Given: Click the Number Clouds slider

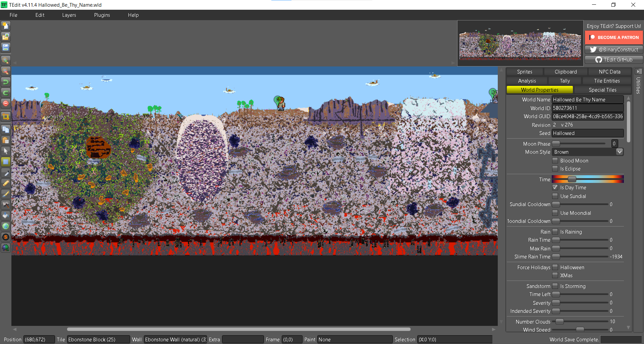Looking at the screenshot, I should click(x=580, y=322).
